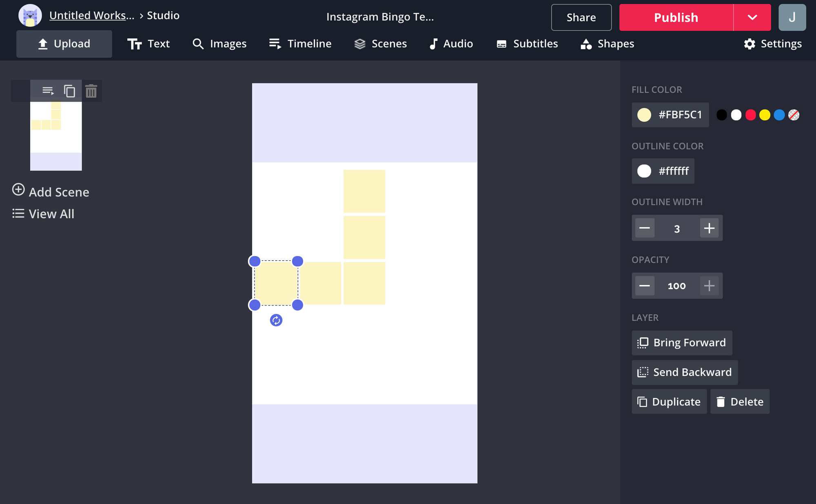
Task: Click the rotate handle below selected square
Action: coord(276,321)
